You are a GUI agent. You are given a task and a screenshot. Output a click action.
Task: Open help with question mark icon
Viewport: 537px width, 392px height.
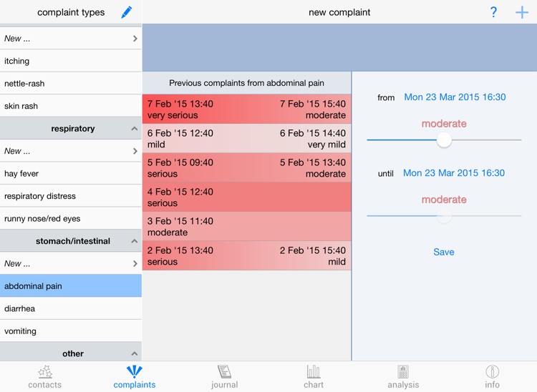coord(493,12)
